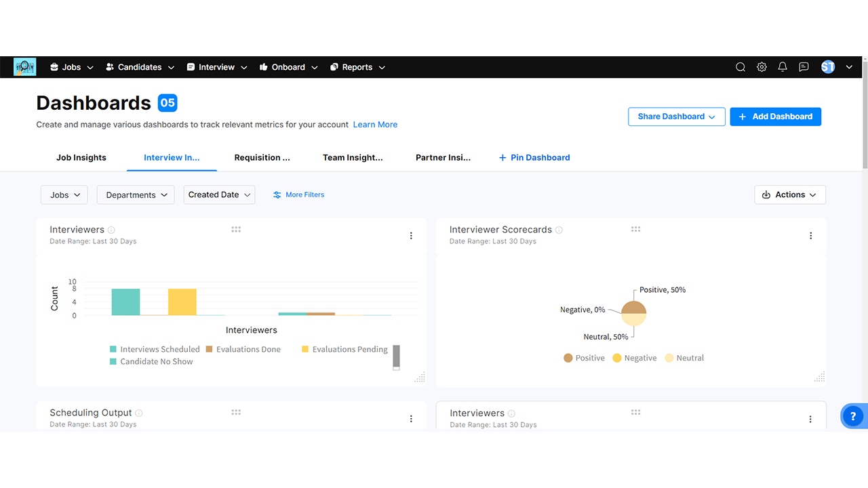Click drag handle on top Interviewers card
The width and height of the screenshot is (868, 488).
(236, 230)
